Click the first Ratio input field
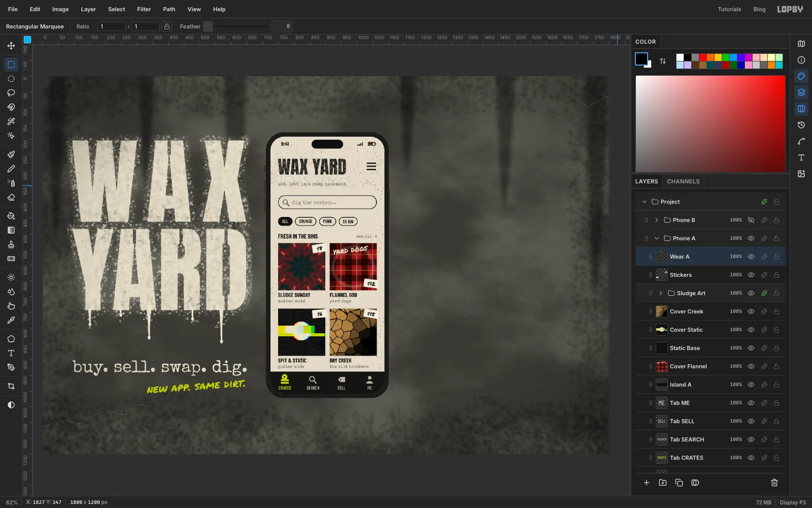The height and width of the screenshot is (508, 812). (x=112, y=26)
